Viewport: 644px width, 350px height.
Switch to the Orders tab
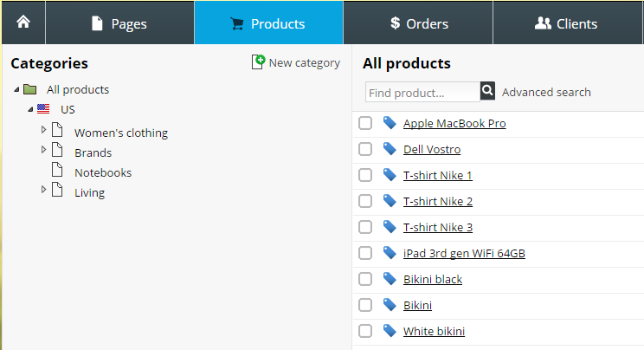(418, 23)
